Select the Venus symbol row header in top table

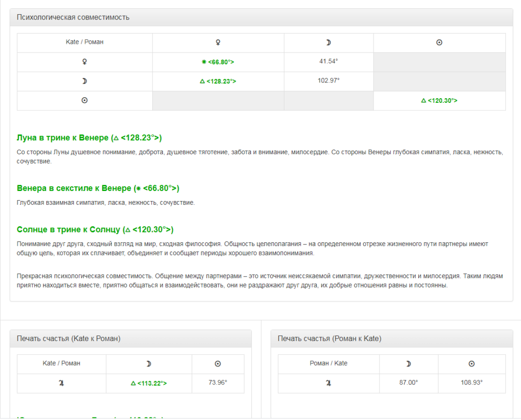tap(84, 62)
